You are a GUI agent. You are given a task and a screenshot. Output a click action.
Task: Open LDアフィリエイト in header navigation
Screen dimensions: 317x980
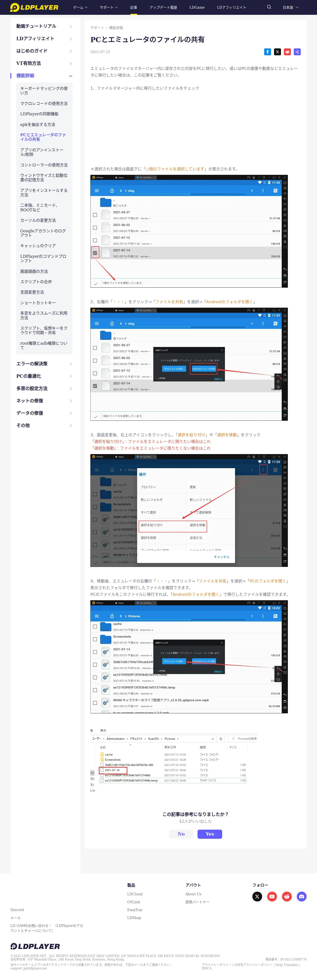(231, 7)
